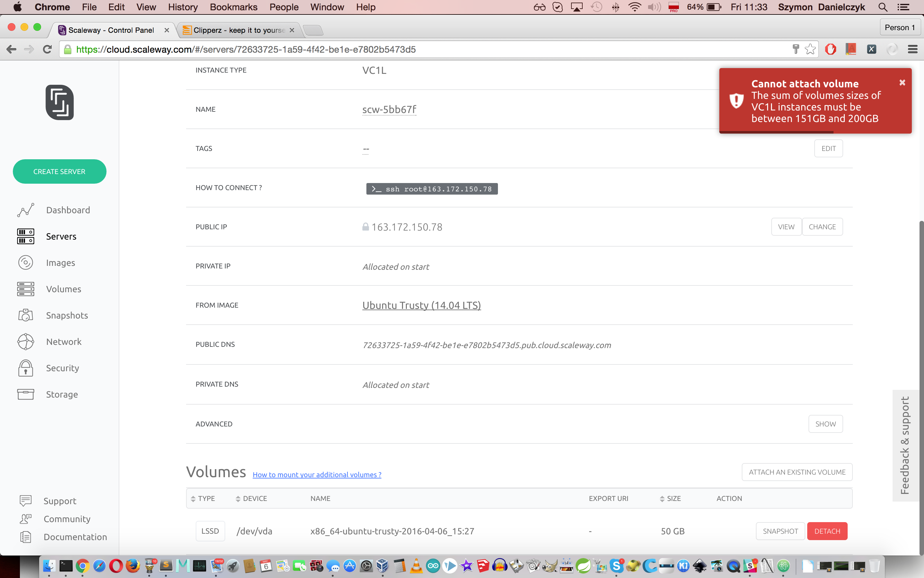Click Create Server button

point(60,172)
